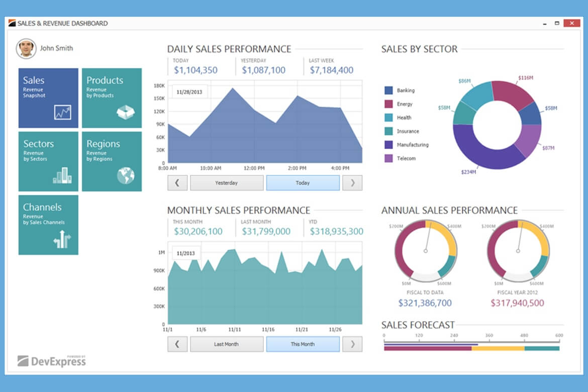Go to next period under monthly chart
This screenshot has width=588, height=392.
(x=352, y=344)
